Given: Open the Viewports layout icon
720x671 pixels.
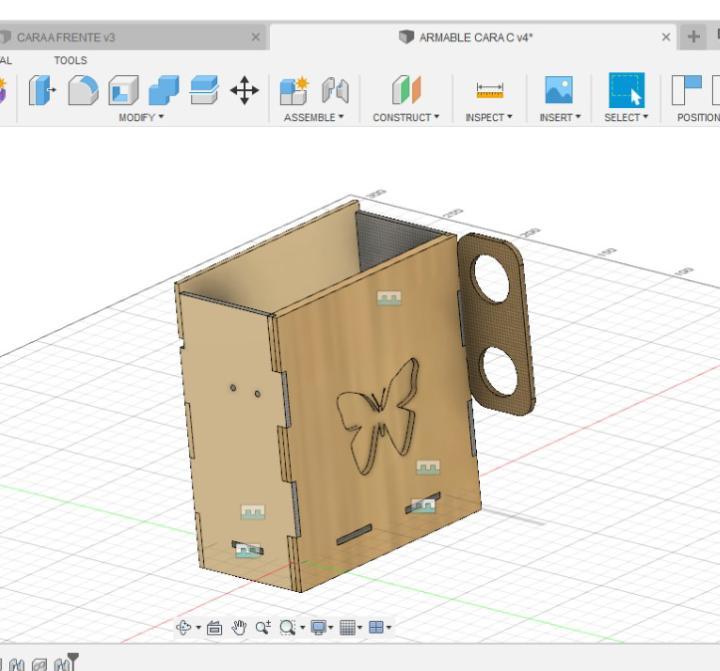Looking at the screenshot, I should pos(377,627).
